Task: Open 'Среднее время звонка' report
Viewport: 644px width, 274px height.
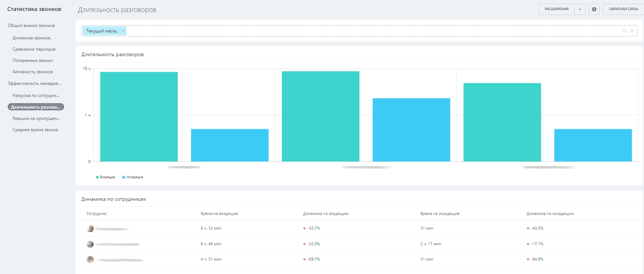Action: pos(35,130)
